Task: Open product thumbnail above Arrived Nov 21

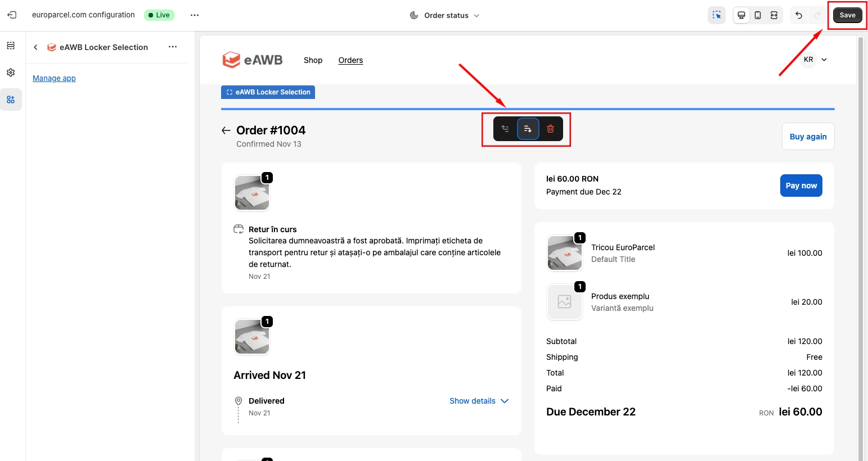Action: [252, 336]
